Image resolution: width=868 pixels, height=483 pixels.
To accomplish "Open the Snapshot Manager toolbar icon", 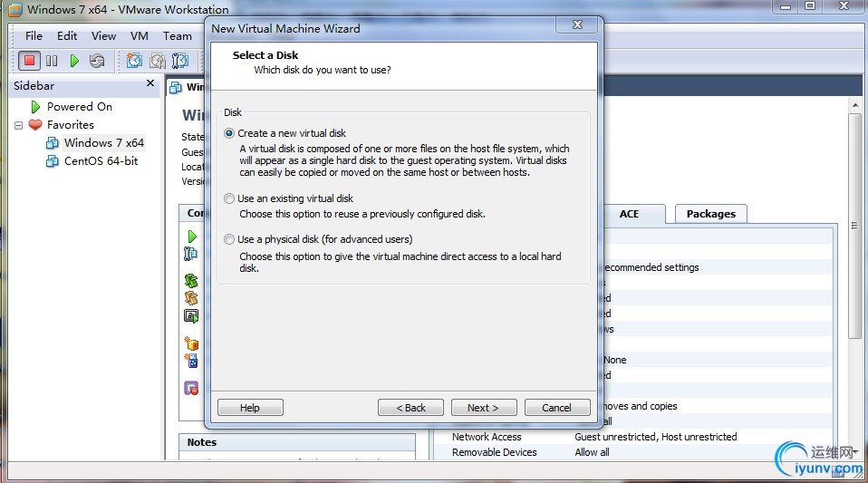I will point(180,61).
